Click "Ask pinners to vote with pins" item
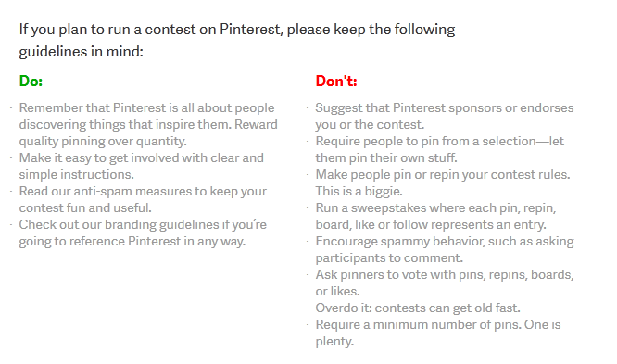Screen dimensions: 617x364 click(445, 282)
